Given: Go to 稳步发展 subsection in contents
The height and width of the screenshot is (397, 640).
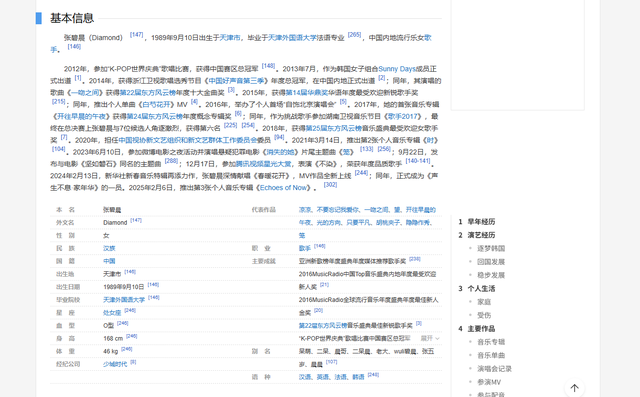Looking at the screenshot, I should click(x=491, y=275).
